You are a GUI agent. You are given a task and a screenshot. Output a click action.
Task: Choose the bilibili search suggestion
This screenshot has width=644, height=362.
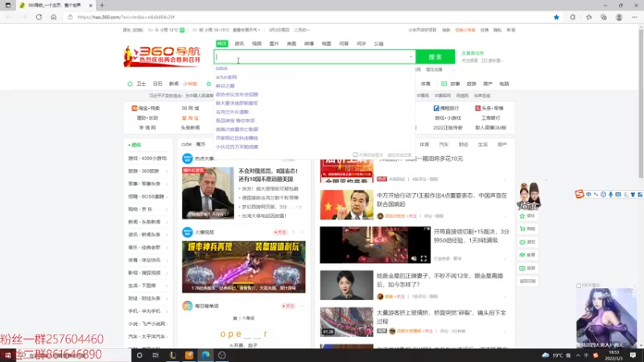[x=221, y=68]
